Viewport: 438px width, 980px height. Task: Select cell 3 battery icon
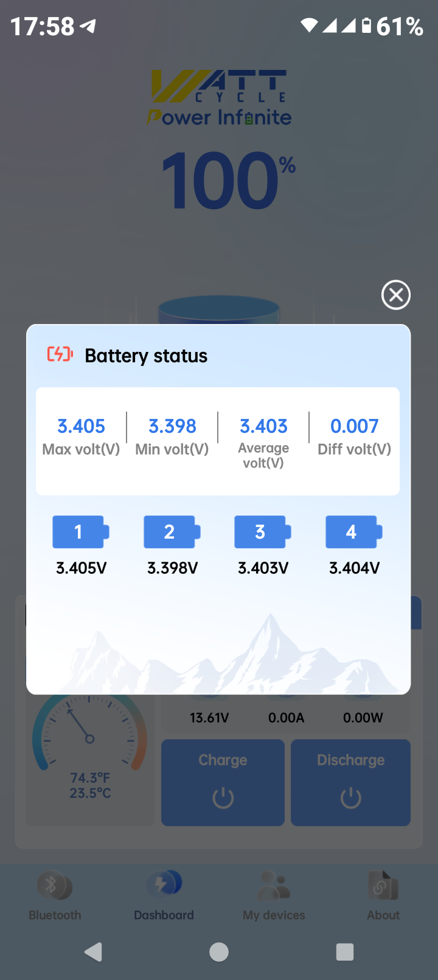262,532
